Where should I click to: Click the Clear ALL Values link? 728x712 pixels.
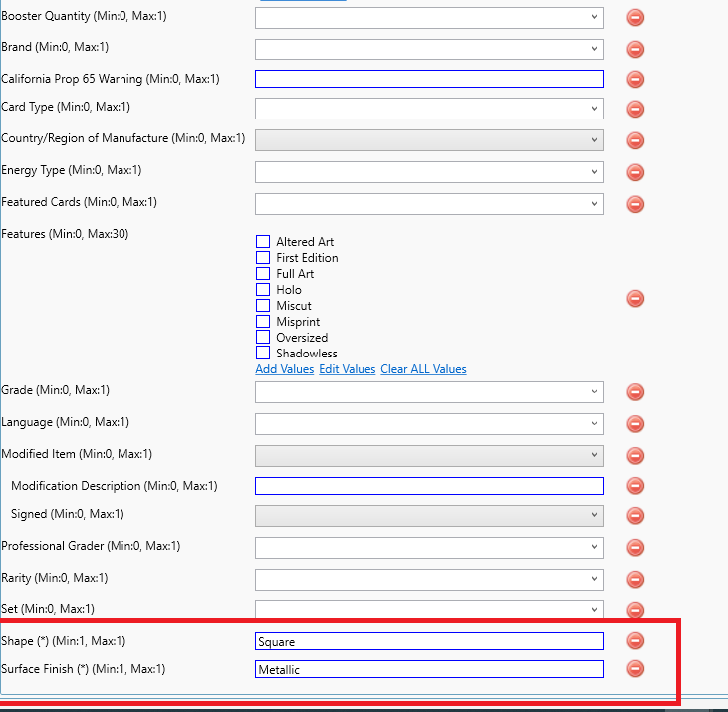[x=423, y=369]
